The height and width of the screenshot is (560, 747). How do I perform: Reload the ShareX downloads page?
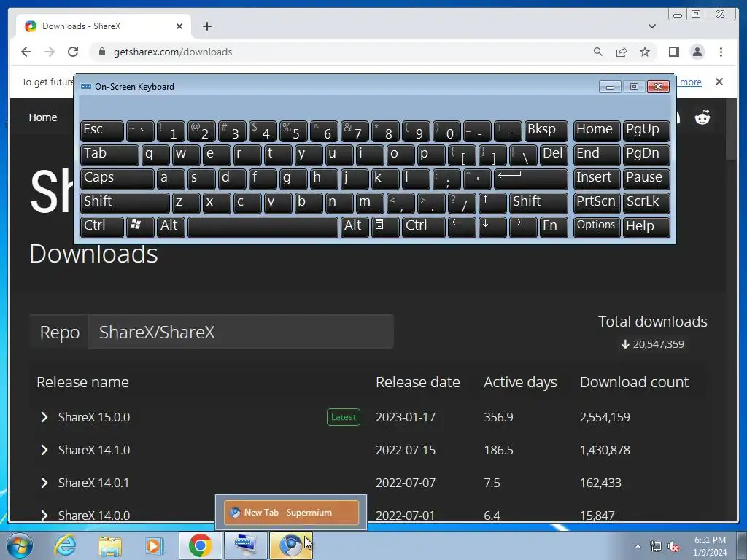73,52
